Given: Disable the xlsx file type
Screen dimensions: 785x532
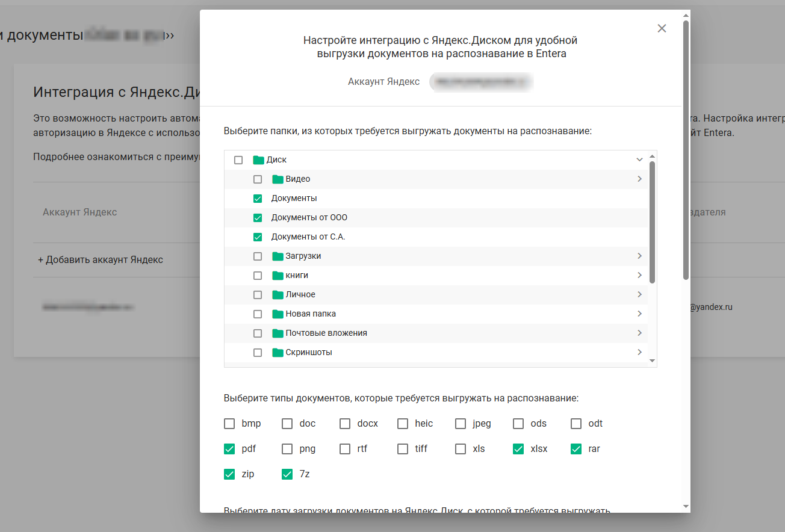Looking at the screenshot, I should (518, 449).
